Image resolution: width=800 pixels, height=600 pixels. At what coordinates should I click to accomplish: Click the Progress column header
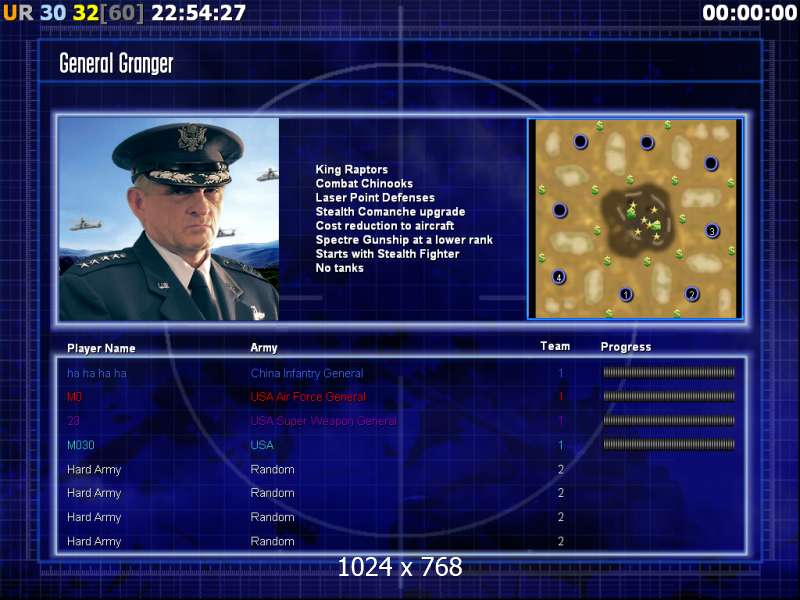point(626,347)
